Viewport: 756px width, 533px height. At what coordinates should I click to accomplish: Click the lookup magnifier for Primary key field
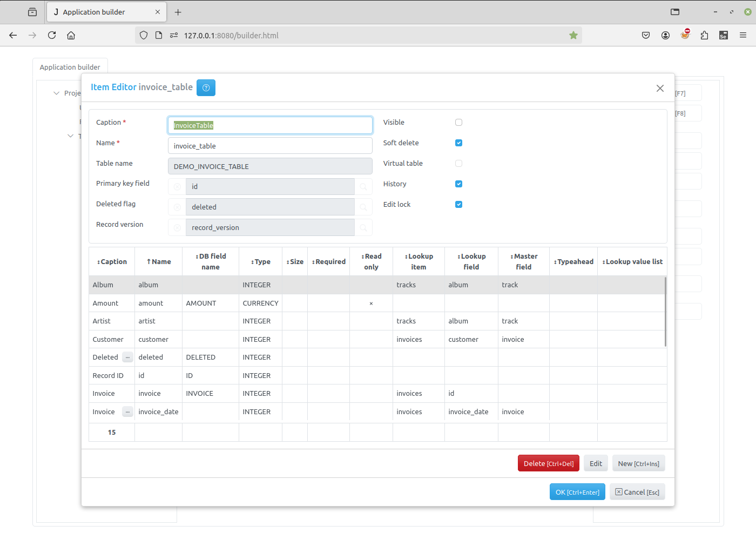click(363, 186)
